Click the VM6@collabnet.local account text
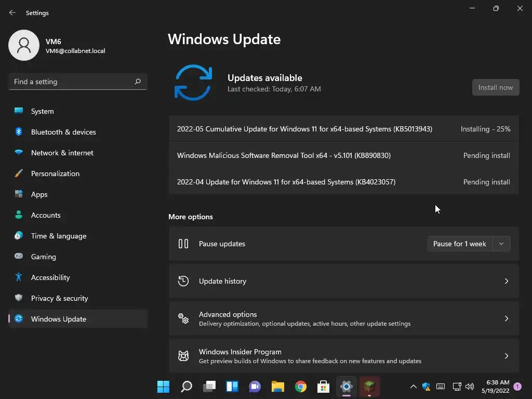 (75, 51)
